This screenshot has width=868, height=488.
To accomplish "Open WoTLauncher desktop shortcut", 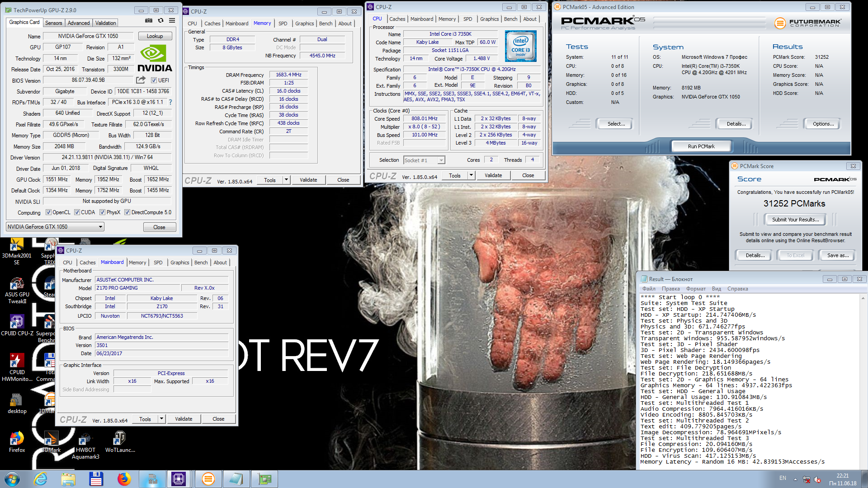I will [120, 442].
